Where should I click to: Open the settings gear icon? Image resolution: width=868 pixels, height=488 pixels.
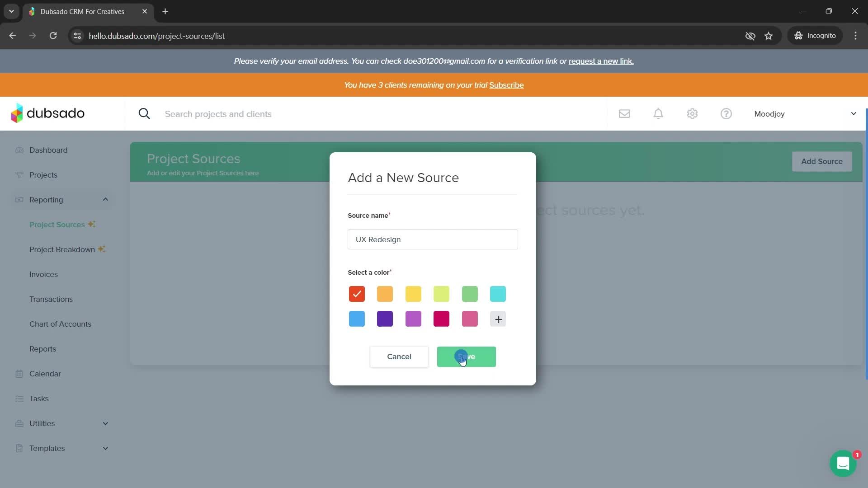point(692,114)
